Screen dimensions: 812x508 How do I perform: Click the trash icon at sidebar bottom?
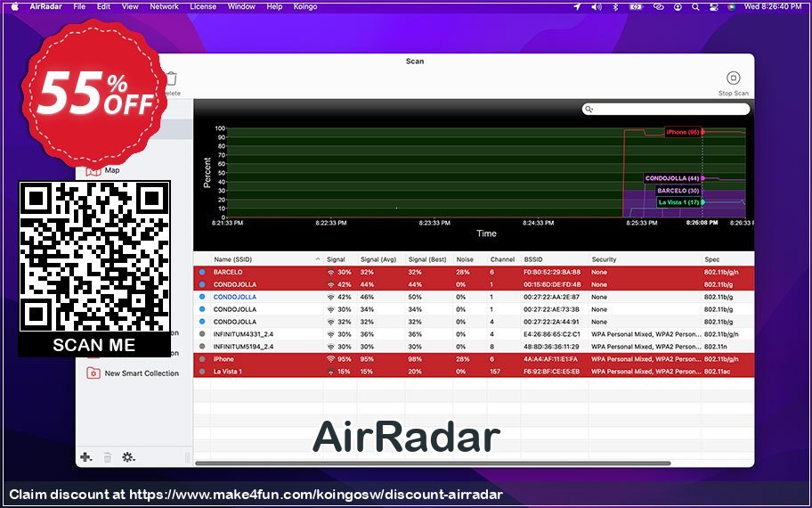coord(107,457)
